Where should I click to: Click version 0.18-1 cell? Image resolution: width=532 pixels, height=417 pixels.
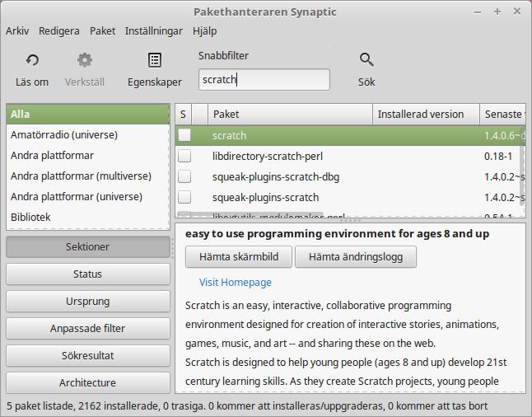click(x=498, y=157)
